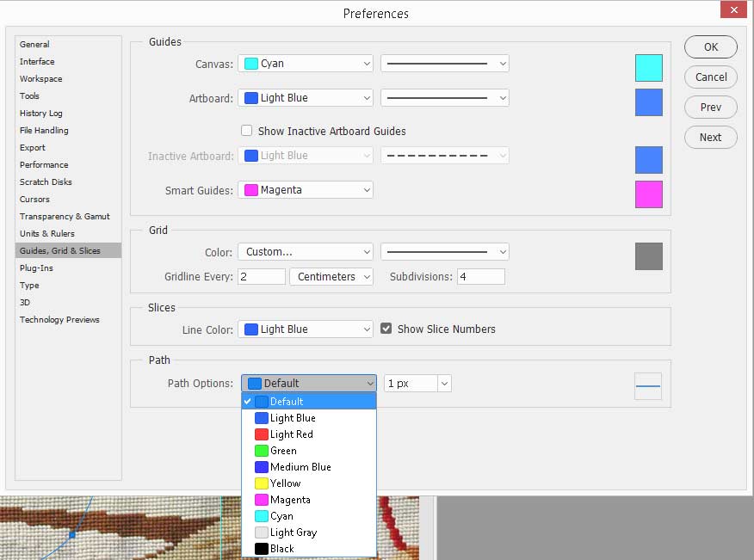This screenshot has width=754, height=560.
Task: Choose Default in the path color list
Action: coord(309,402)
